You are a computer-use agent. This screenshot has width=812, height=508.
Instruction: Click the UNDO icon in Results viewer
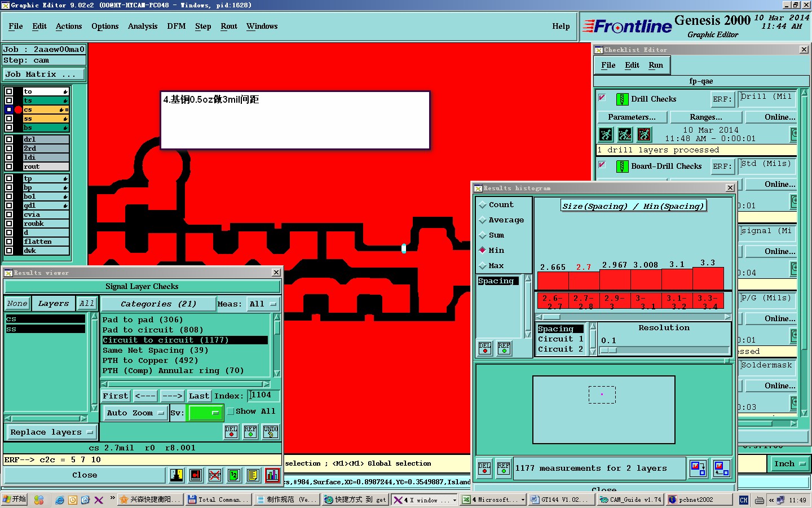[x=271, y=432]
